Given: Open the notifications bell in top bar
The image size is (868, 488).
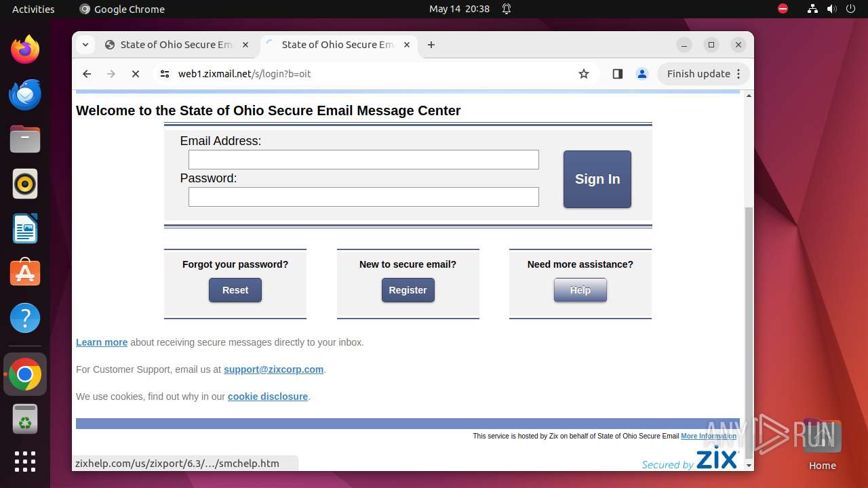Looking at the screenshot, I should point(507,9).
